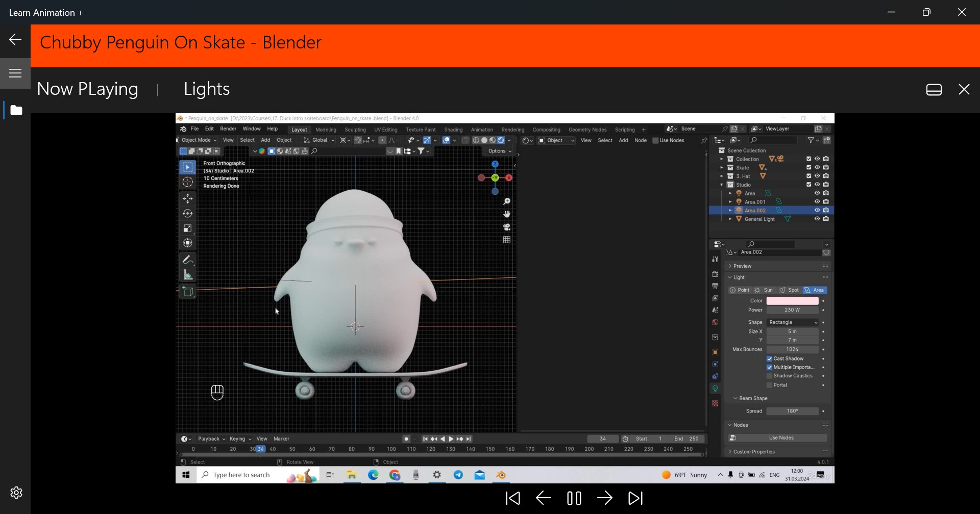
Task: Select the Move tool in the viewport toolbar
Action: click(x=187, y=198)
